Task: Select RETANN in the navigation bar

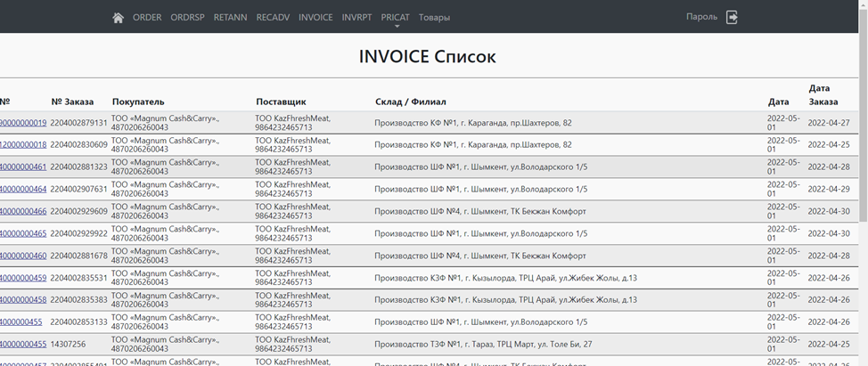Action: point(230,18)
